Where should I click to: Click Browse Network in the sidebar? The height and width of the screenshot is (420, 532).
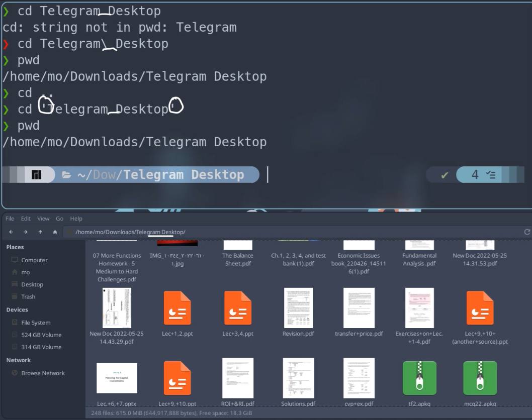point(43,373)
